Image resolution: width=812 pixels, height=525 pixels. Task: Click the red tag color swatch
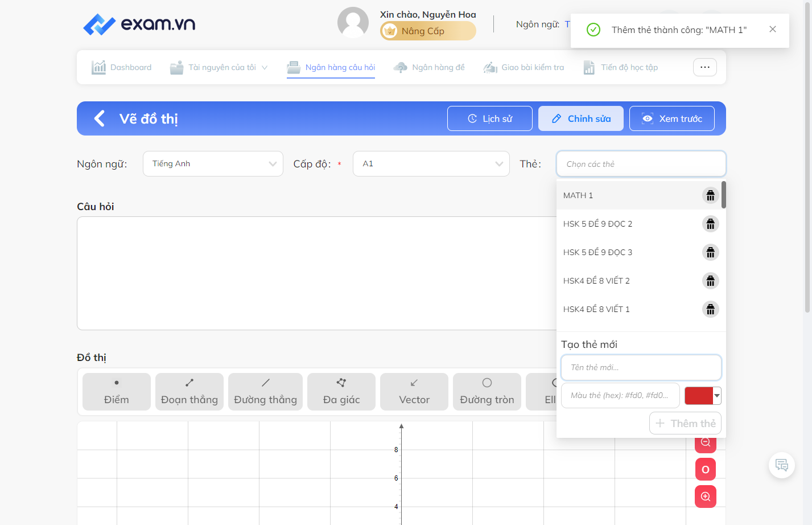(699, 395)
